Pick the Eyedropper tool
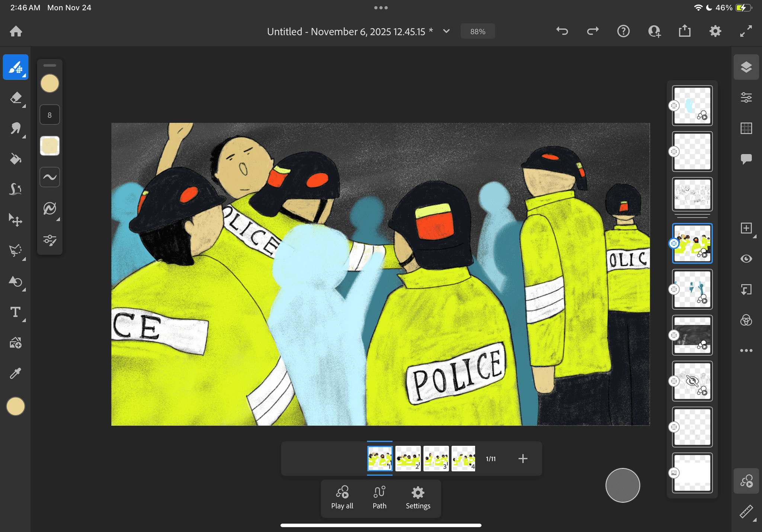This screenshot has width=762, height=532. point(16,373)
